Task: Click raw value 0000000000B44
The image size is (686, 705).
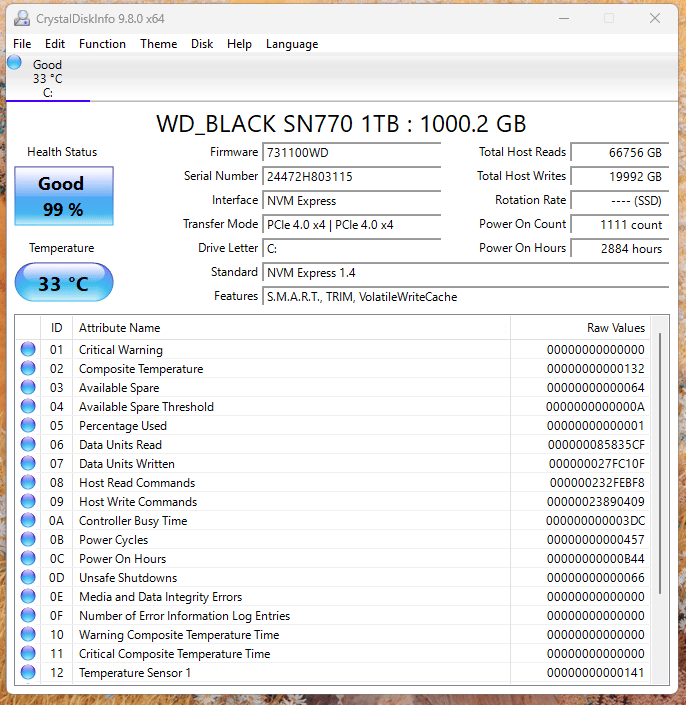Action: (596, 558)
